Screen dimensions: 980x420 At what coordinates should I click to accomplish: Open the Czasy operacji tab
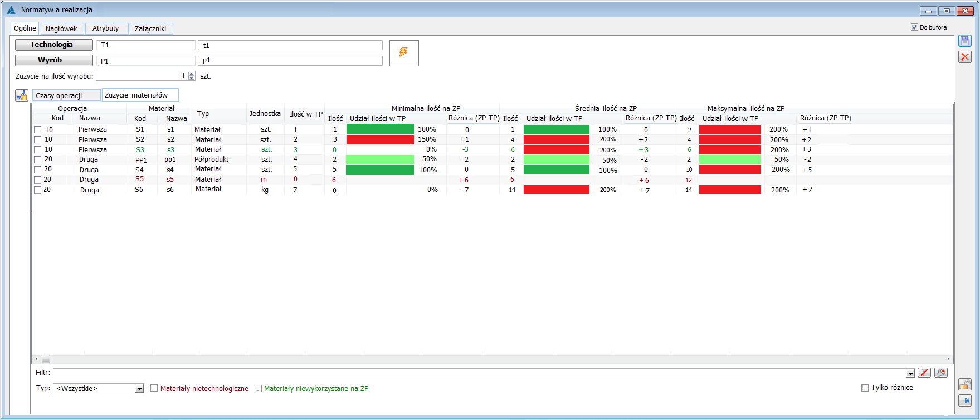click(x=66, y=95)
